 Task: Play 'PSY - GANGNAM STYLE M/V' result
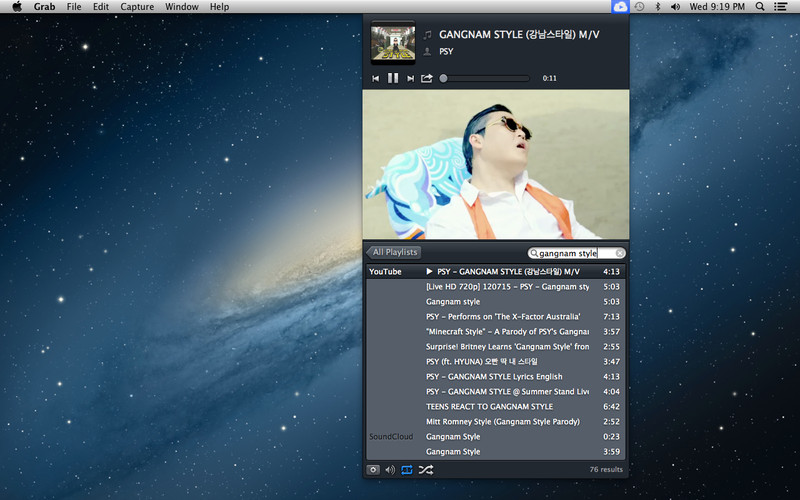496,271
